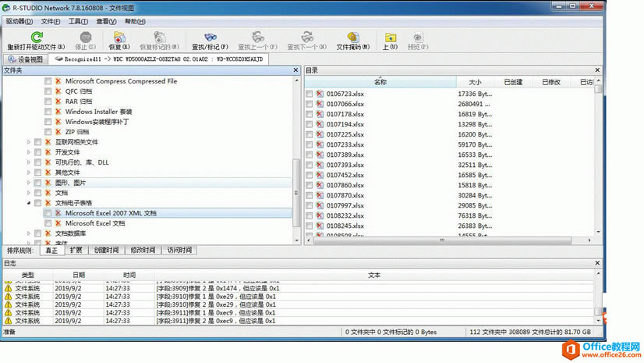
Task: Sort by 修改时间 rule tab
Action: point(143,250)
